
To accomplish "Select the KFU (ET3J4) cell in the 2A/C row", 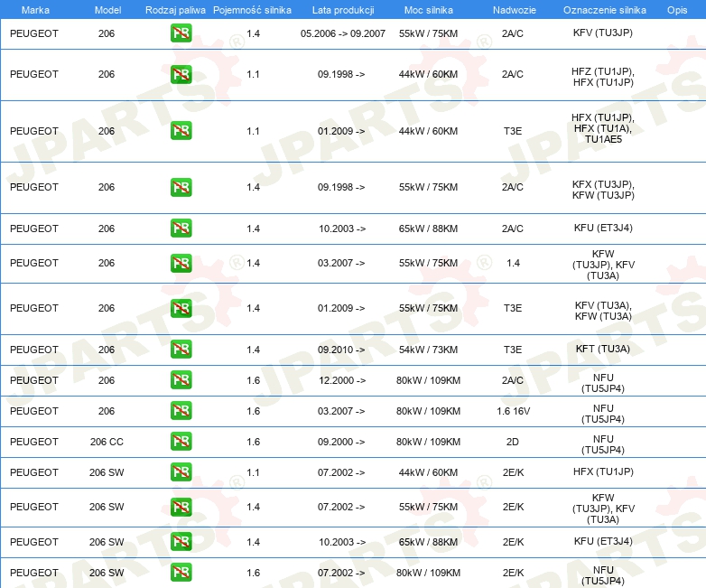I will point(603,228).
